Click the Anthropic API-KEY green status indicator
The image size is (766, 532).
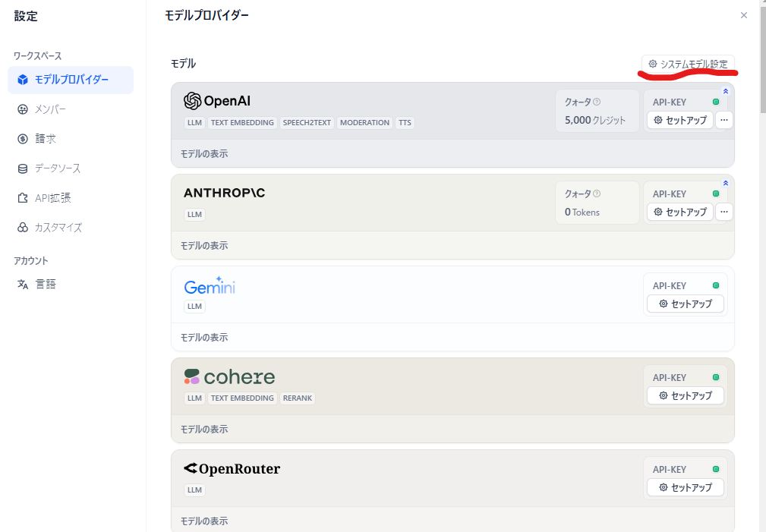(x=716, y=194)
